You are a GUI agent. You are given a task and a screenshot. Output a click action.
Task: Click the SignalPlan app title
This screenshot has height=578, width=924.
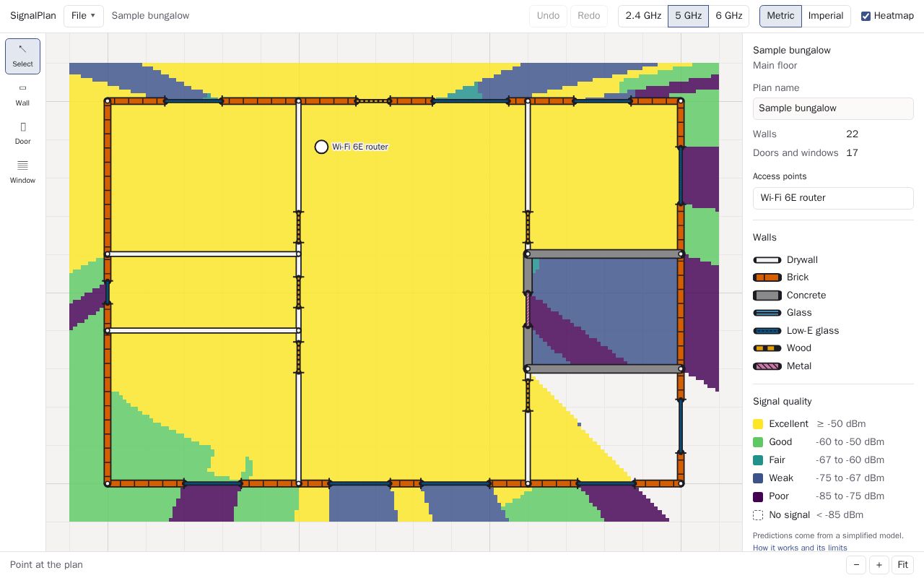pos(33,16)
